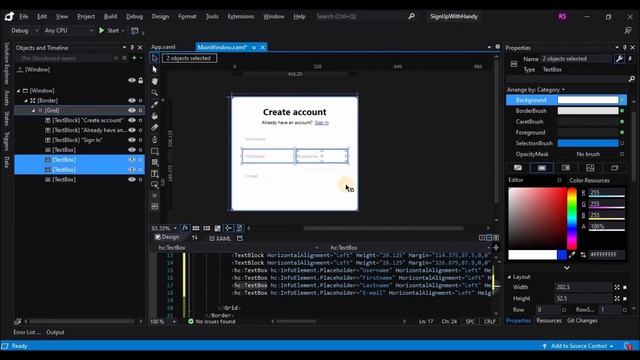Toggle effects rendering fx icon

(x=185, y=228)
